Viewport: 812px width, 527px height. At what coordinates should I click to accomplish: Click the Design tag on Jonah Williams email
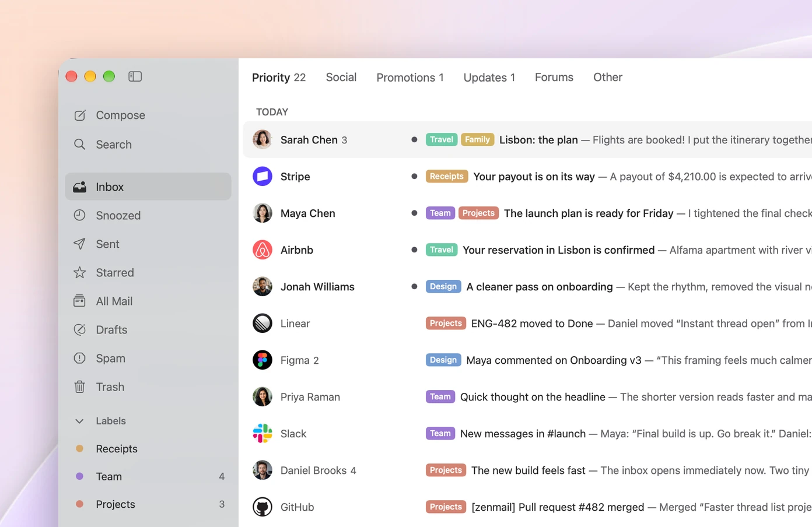coord(443,286)
